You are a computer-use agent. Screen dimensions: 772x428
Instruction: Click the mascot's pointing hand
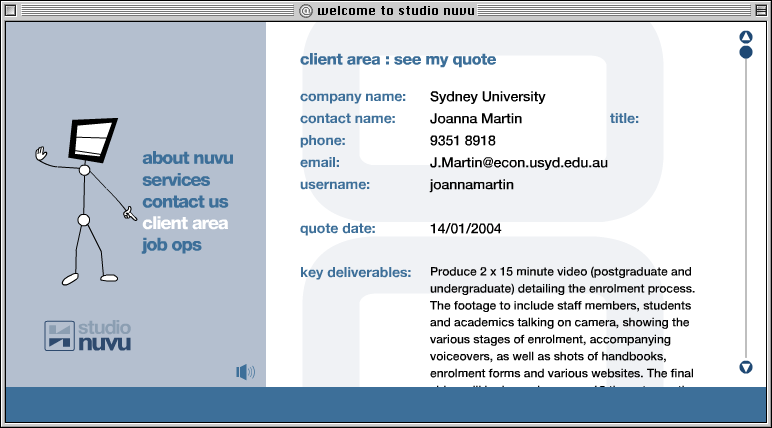(x=127, y=212)
